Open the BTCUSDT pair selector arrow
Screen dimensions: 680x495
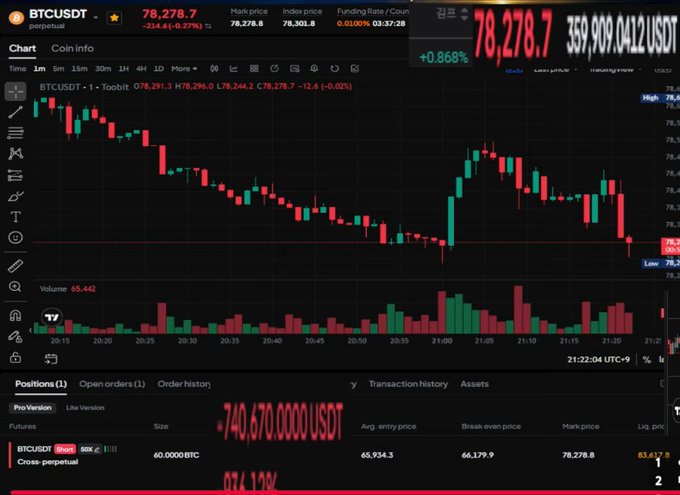click(96, 18)
